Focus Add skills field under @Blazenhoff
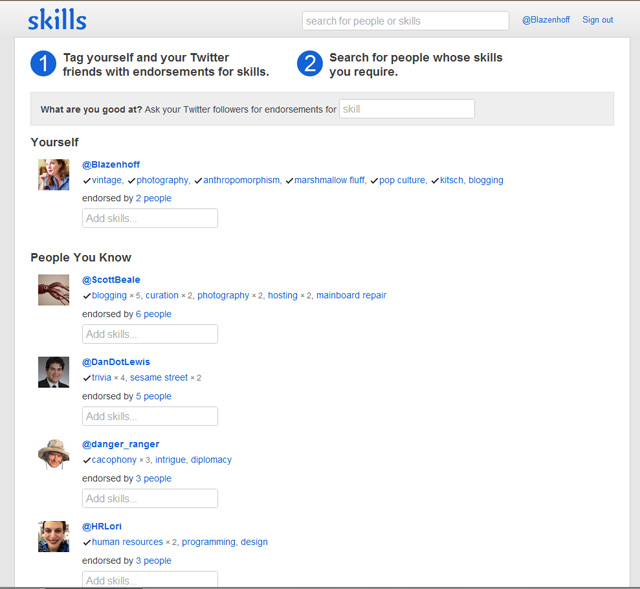The height and width of the screenshot is (589, 640). [150, 218]
